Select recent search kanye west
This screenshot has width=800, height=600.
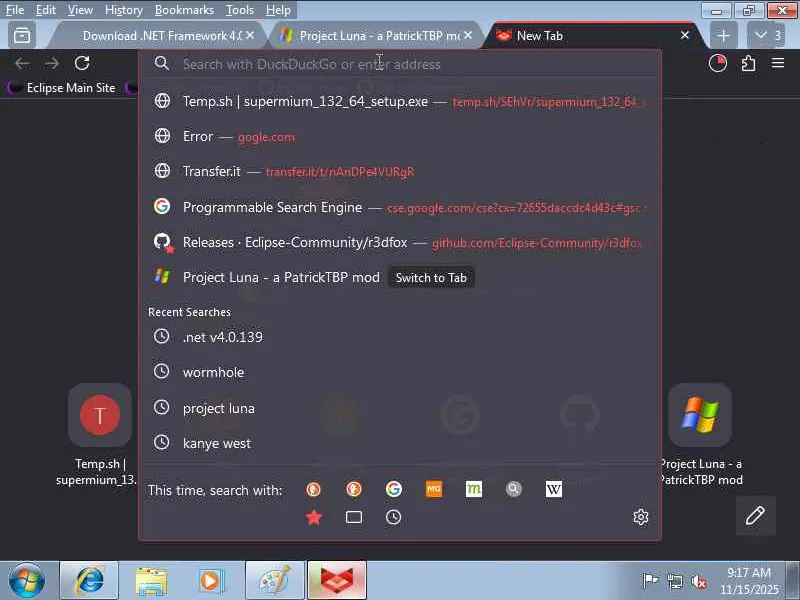(x=400, y=443)
